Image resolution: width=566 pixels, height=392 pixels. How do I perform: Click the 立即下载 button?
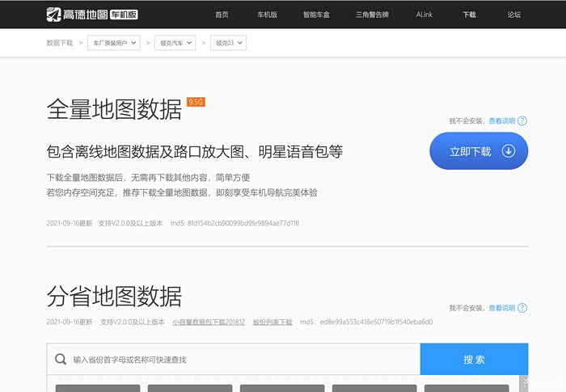(479, 151)
